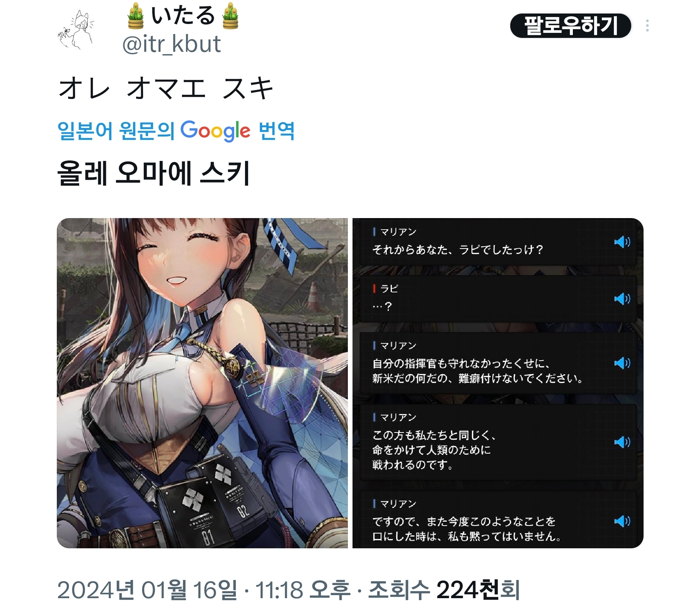Open the left character illustration image

(202, 383)
